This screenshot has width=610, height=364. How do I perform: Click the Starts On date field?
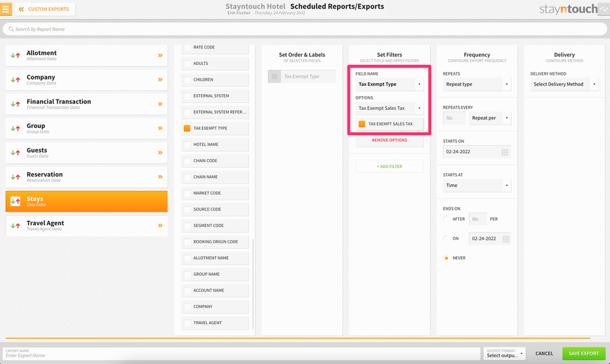coord(477,152)
